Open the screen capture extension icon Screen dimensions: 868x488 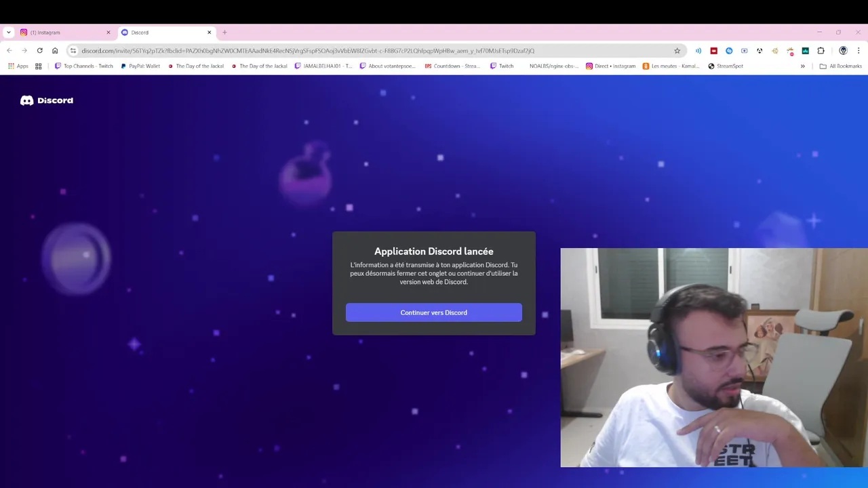(x=745, y=51)
